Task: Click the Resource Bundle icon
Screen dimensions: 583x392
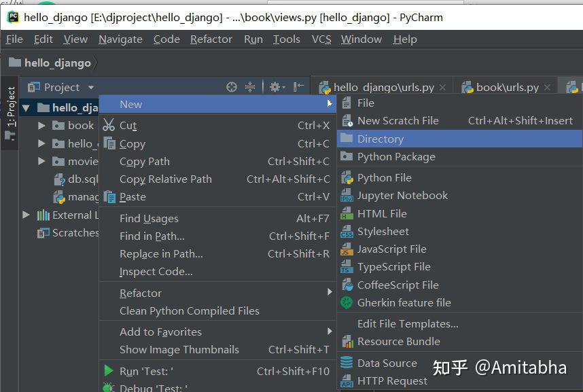Action: click(347, 341)
